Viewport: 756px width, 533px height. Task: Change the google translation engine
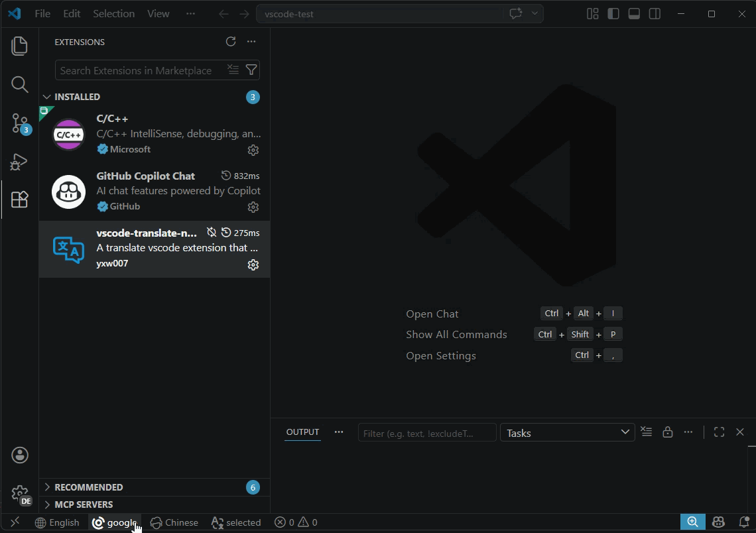(x=115, y=522)
